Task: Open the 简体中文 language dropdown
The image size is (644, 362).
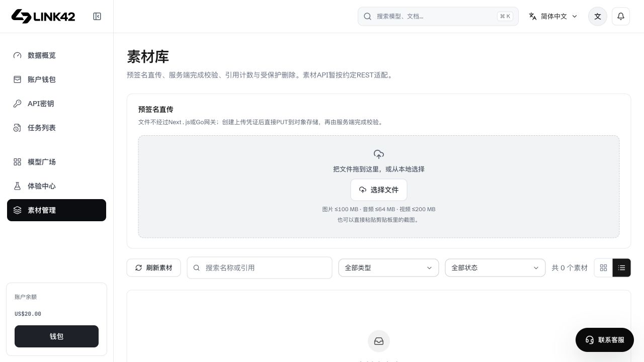Action: click(x=553, y=16)
